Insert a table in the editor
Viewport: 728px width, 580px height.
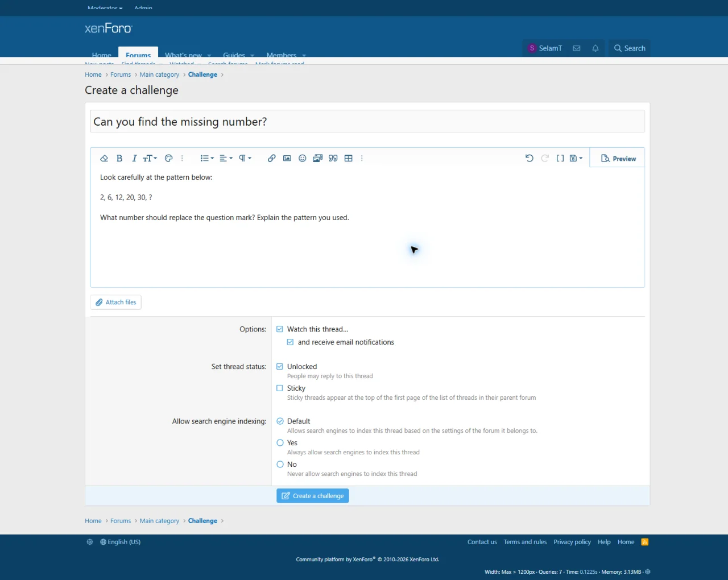click(349, 159)
